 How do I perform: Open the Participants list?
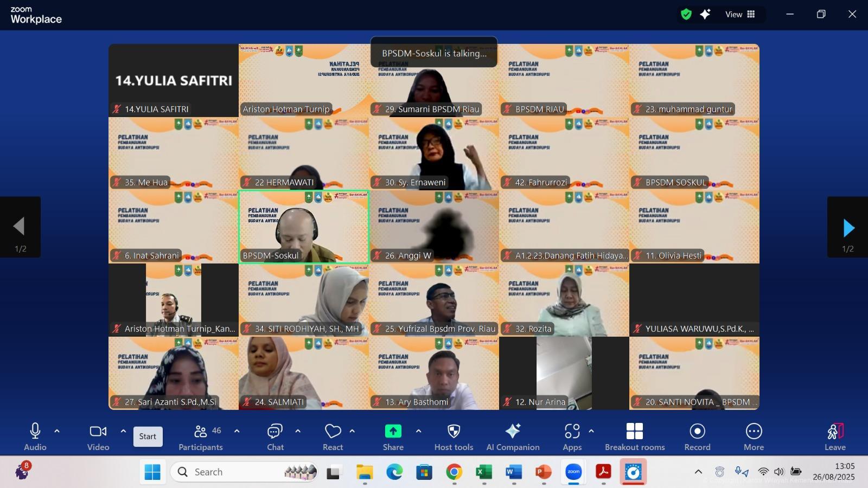click(x=201, y=436)
